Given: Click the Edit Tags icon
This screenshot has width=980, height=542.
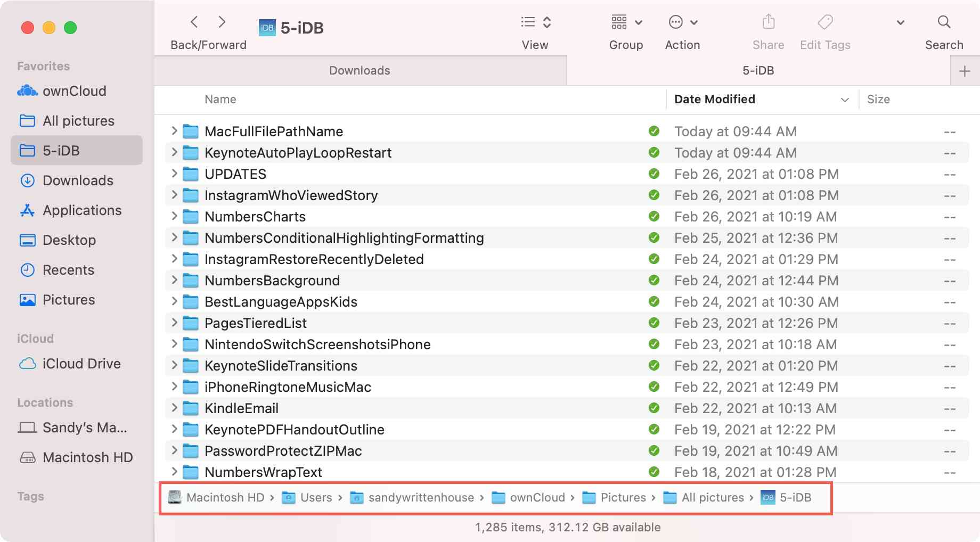Looking at the screenshot, I should (x=824, y=22).
